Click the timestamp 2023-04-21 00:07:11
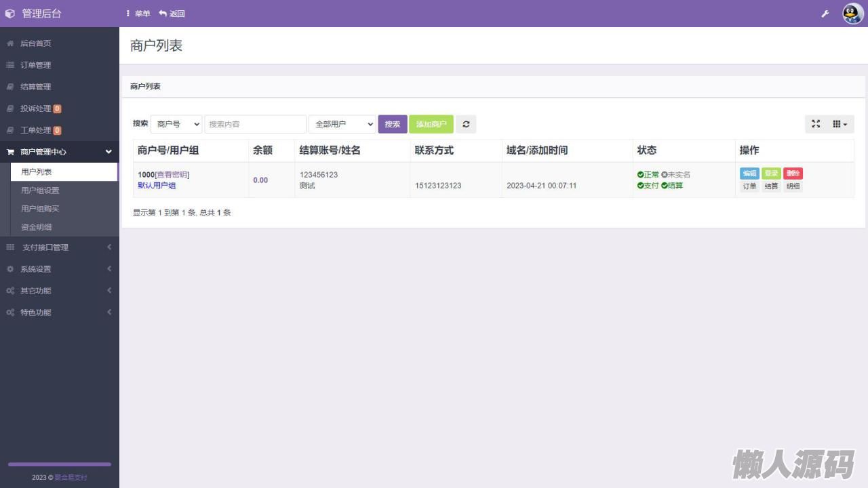868x488 pixels. point(542,186)
